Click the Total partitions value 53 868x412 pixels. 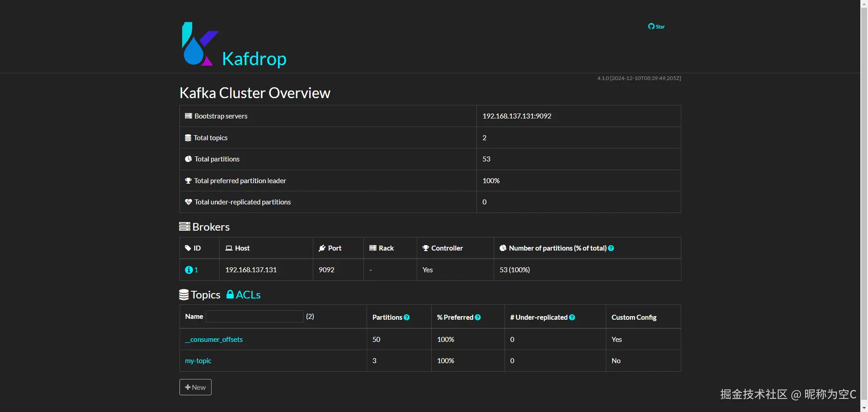pyautogui.click(x=486, y=159)
